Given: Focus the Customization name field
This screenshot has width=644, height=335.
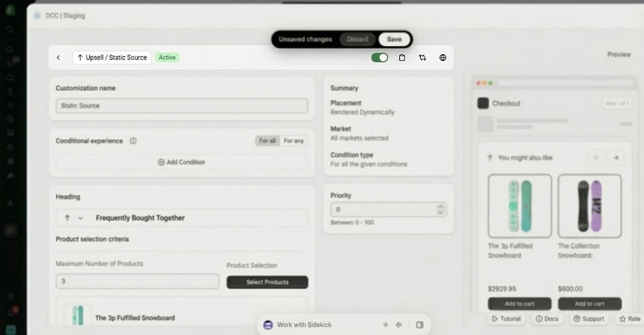Looking at the screenshot, I should [x=182, y=106].
